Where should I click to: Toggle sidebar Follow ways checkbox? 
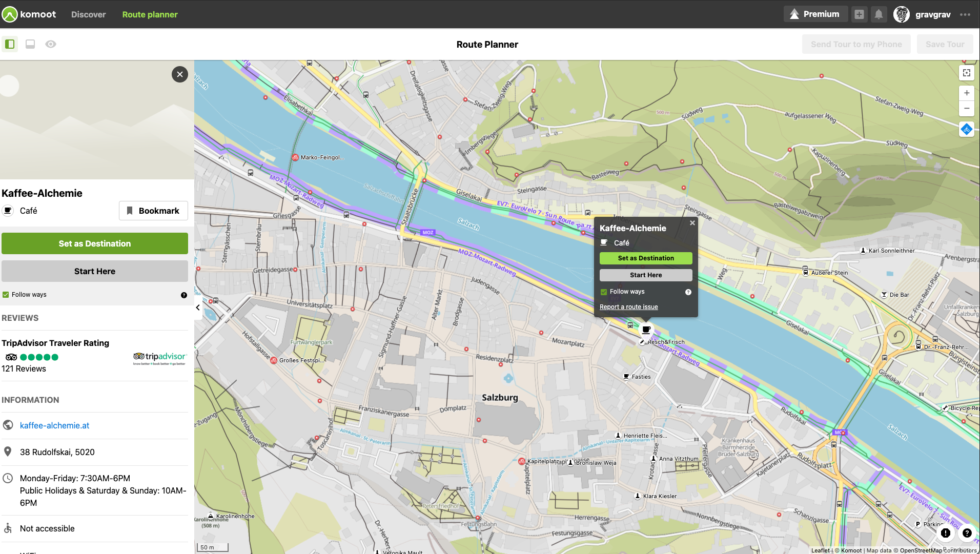tap(6, 295)
